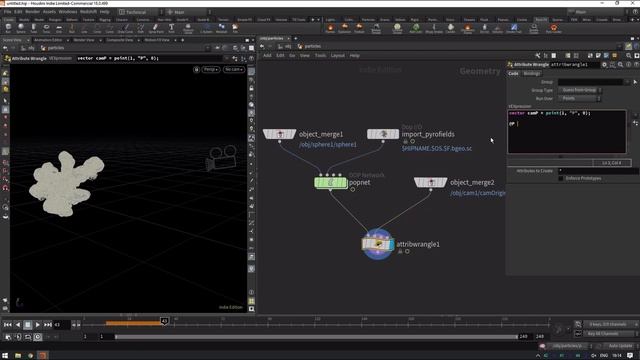Open the Add menu in network editor
The width and height of the screenshot is (640, 360).
pos(267,56)
